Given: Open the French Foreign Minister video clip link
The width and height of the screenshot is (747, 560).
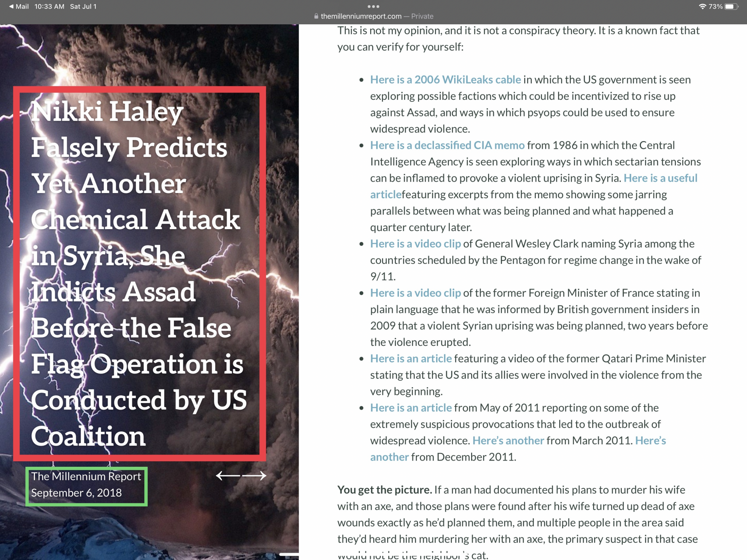Looking at the screenshot, I should point(415,293).
